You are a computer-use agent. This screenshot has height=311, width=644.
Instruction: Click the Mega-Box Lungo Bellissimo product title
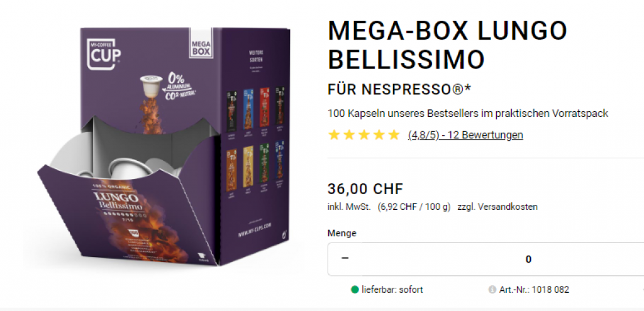447,45
